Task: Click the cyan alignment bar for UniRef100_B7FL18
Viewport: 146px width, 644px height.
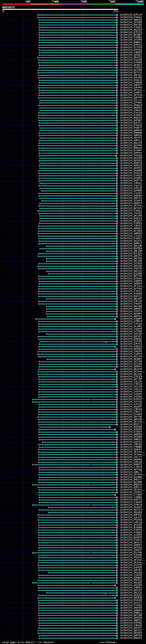Action: pyautogui.click(x=78, y=15)
